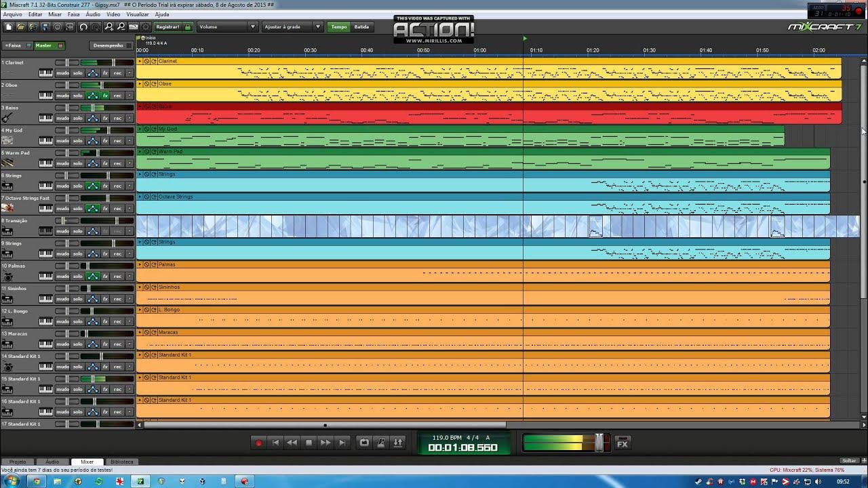Screen dimensions: 868x488
Task: Adjust the Clarinet track volume slider
Action: [x=106, y=63]
